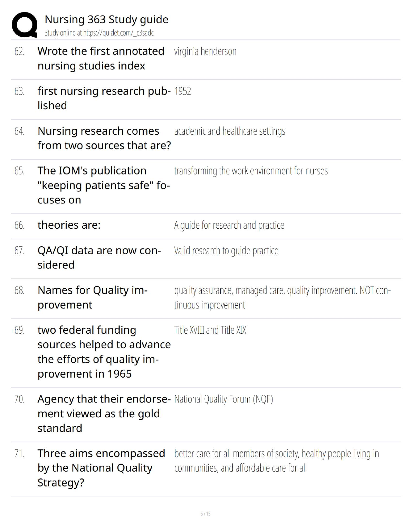Screen dimensions: 411x532
Task: Click the item number 71
Action: (19, 454)
